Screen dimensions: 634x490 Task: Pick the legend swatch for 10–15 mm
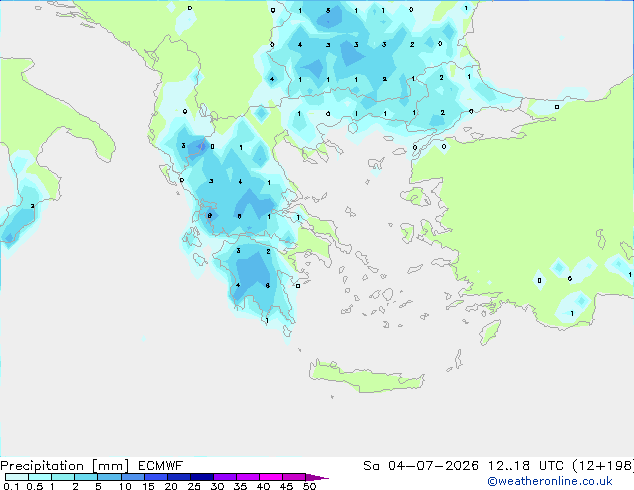coord(133,477)
